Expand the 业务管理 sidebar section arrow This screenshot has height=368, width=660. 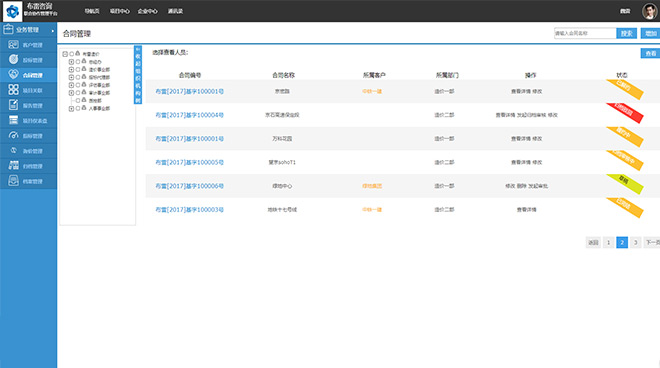[53, 30]
